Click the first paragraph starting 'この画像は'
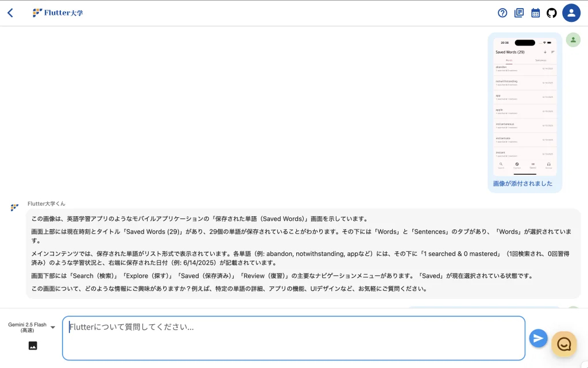 (x=199, y=219)
